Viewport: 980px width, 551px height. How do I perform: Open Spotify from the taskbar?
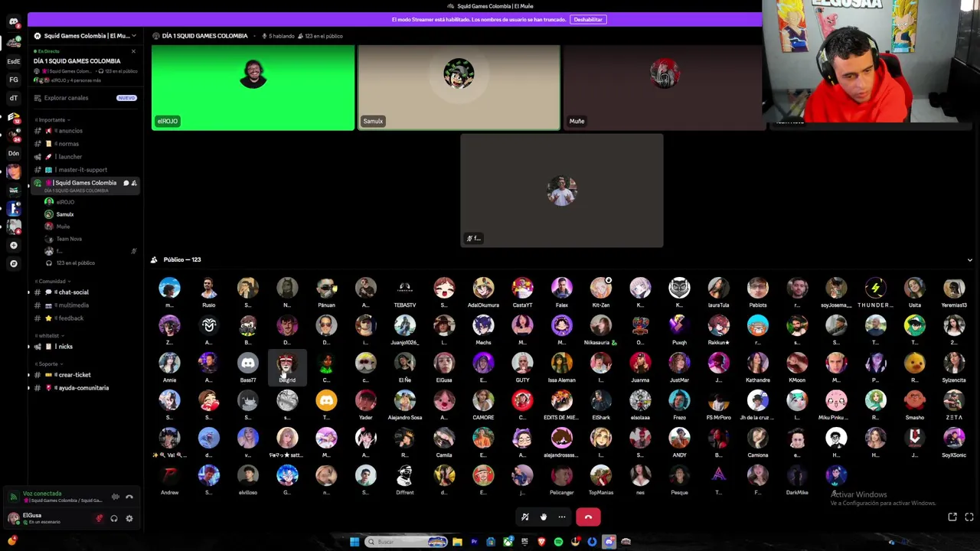[558, 542]
